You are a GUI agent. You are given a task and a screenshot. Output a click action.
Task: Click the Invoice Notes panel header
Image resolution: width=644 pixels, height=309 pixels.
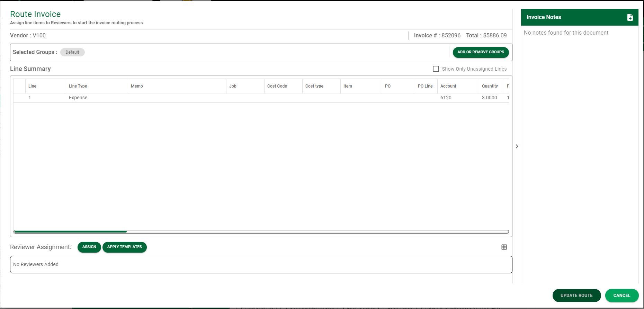(580, 17)
